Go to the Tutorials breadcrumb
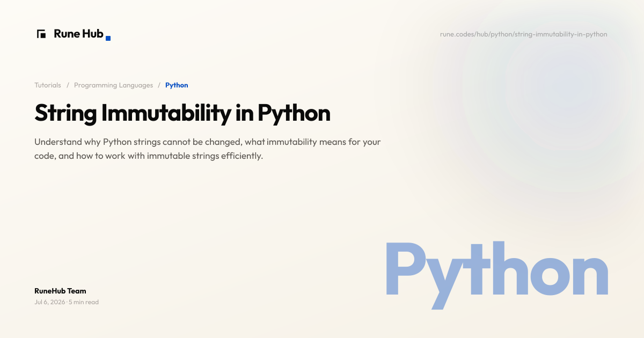Screen dimensions: 644x338 pos(48,85)
